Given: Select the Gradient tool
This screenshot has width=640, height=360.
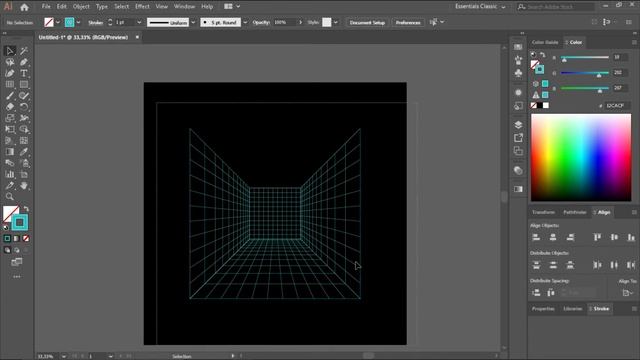Looking at the screenshot, I should [10, 152].
